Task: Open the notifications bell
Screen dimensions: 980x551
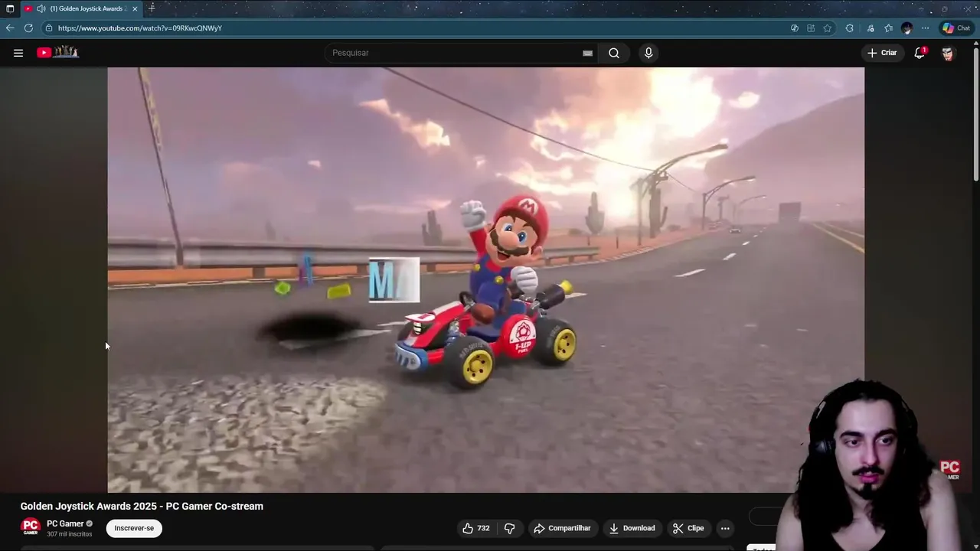Action: coord(920,53)
